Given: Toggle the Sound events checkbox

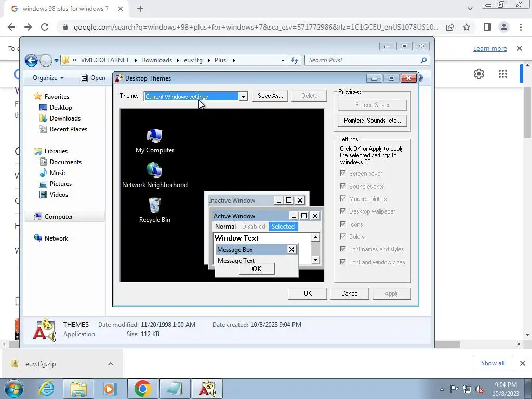Looking at the screenshot, I should click(343, 187).
